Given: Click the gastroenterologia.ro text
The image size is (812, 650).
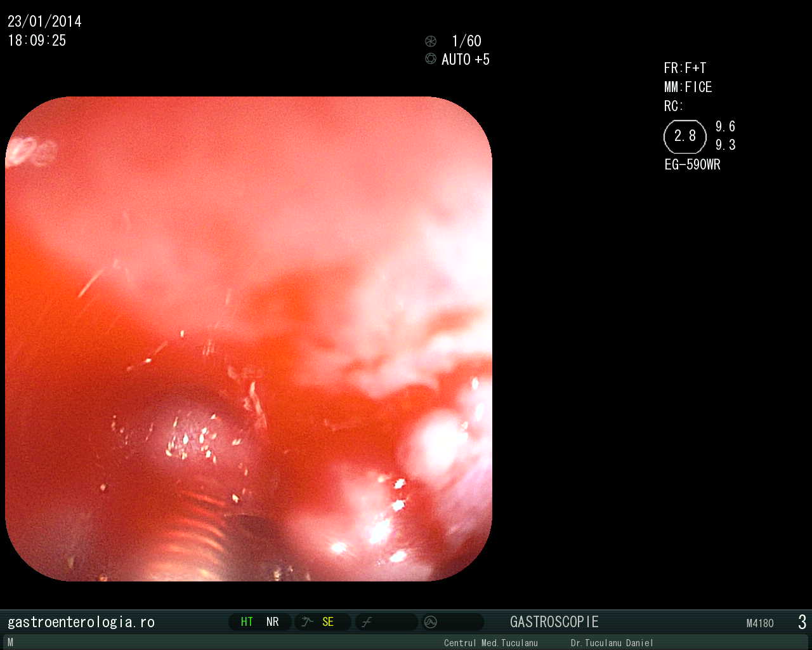Looking at the screenshot, I should click(81, 622).
